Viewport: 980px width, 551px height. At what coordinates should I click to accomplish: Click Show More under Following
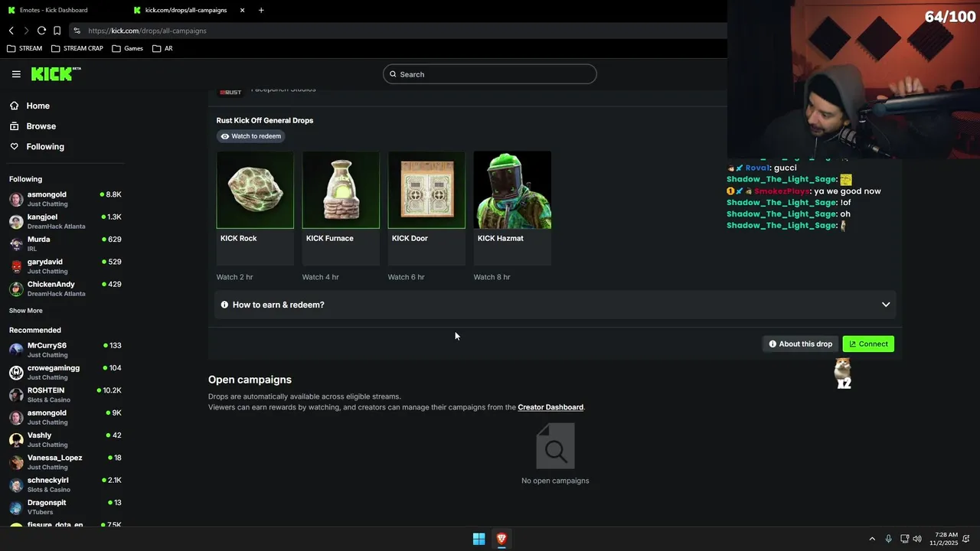(x=26, y=311)
